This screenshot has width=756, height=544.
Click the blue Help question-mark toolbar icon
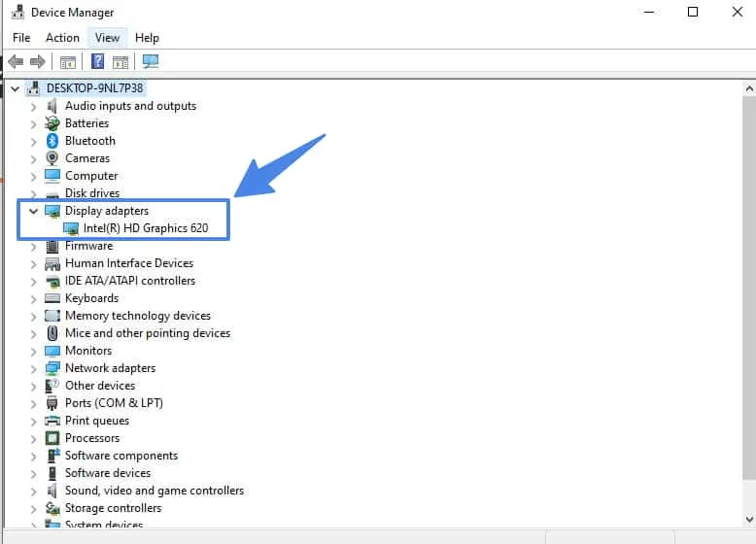(97, 61)
